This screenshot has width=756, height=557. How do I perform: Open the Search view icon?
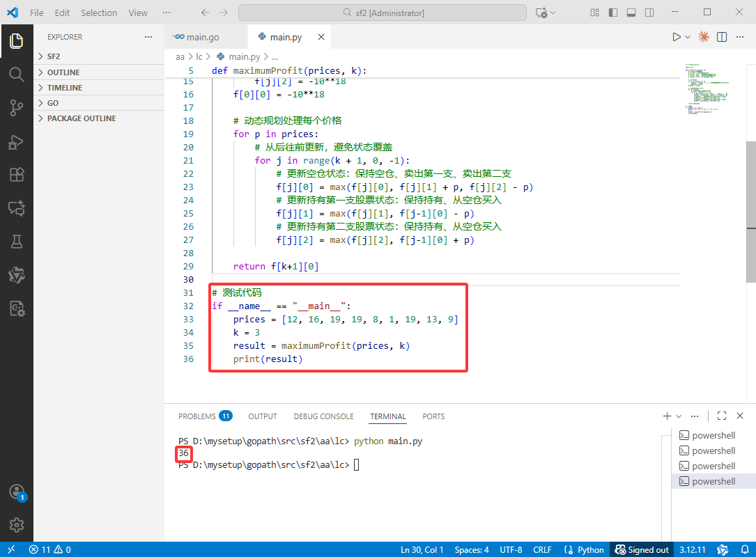coord(17,74)
